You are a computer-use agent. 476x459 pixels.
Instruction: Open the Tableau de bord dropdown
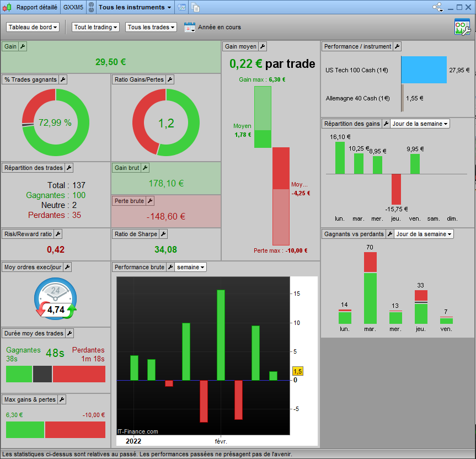33,28
